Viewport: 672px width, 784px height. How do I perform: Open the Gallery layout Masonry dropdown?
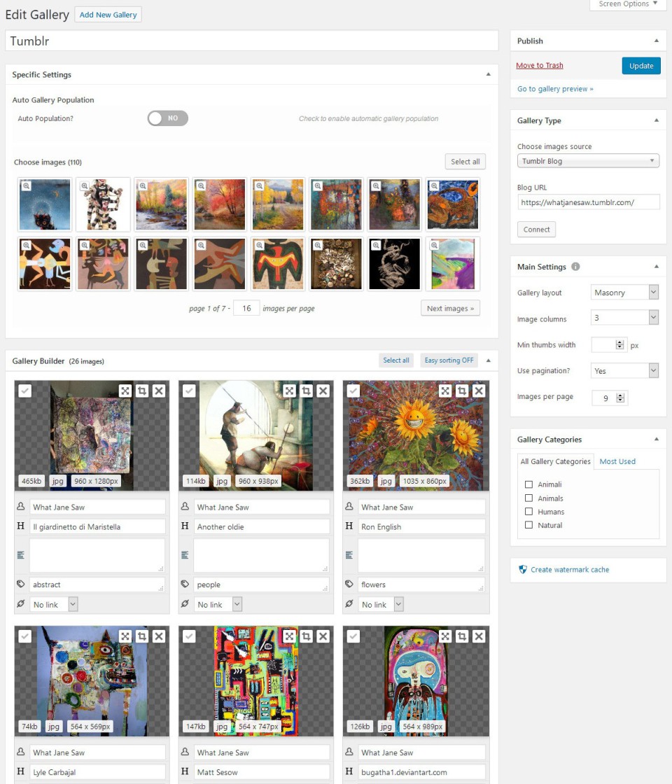pos(624,293)
